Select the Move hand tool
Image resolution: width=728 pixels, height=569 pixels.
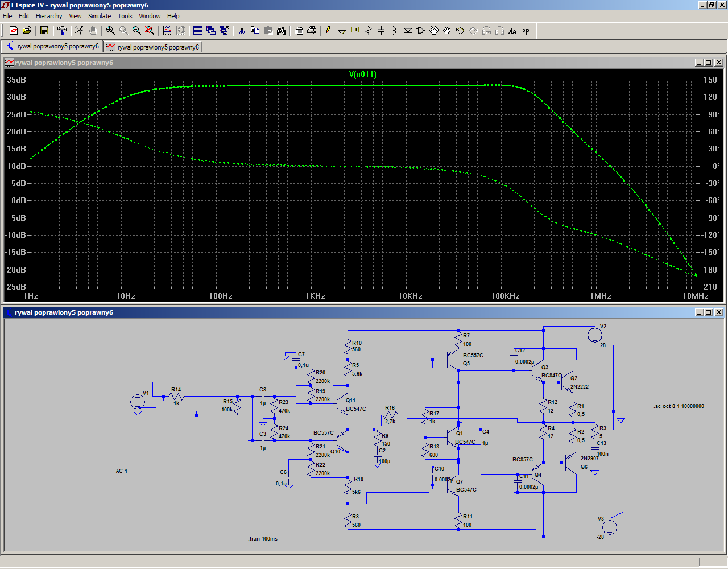click(x=434, y=31)
